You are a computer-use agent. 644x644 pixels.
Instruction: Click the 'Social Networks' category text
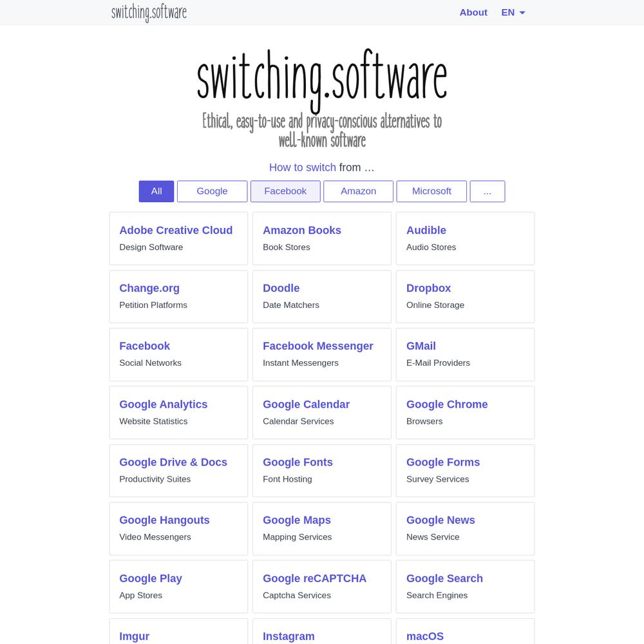pyautogui.click(x=150, y=363)
